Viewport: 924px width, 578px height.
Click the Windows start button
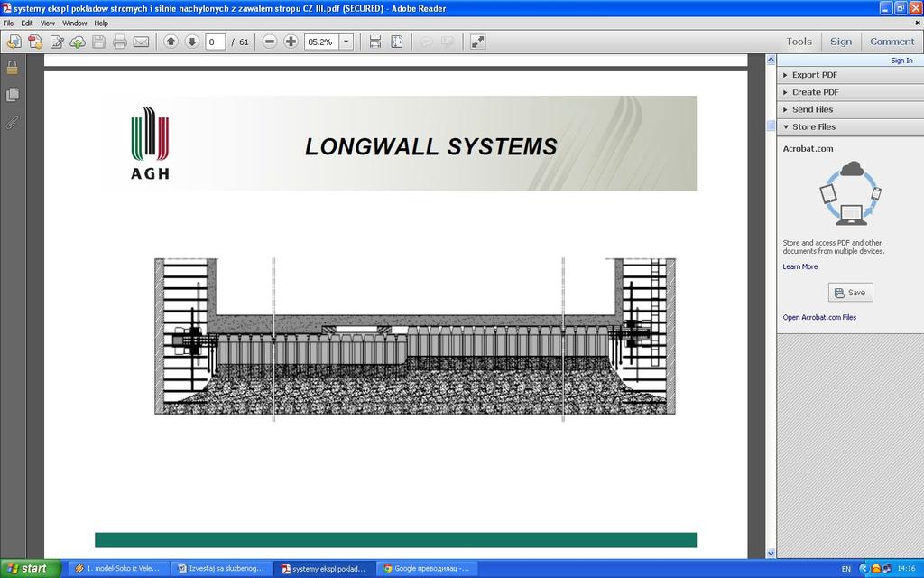pos(31,569)
